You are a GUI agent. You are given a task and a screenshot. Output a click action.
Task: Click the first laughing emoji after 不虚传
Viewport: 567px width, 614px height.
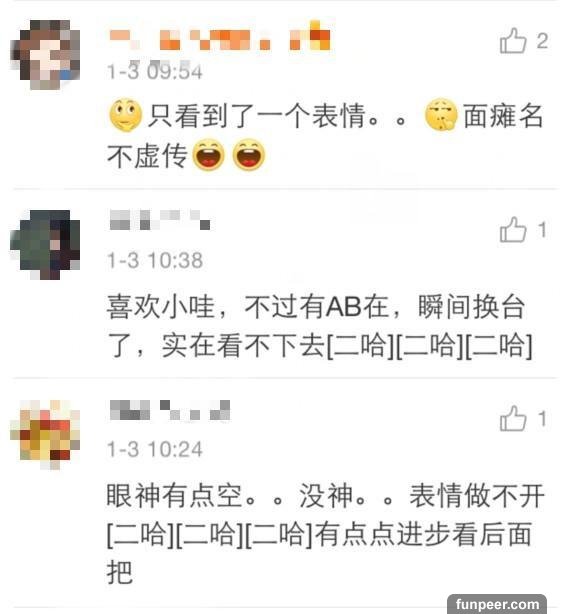[209, 154]
